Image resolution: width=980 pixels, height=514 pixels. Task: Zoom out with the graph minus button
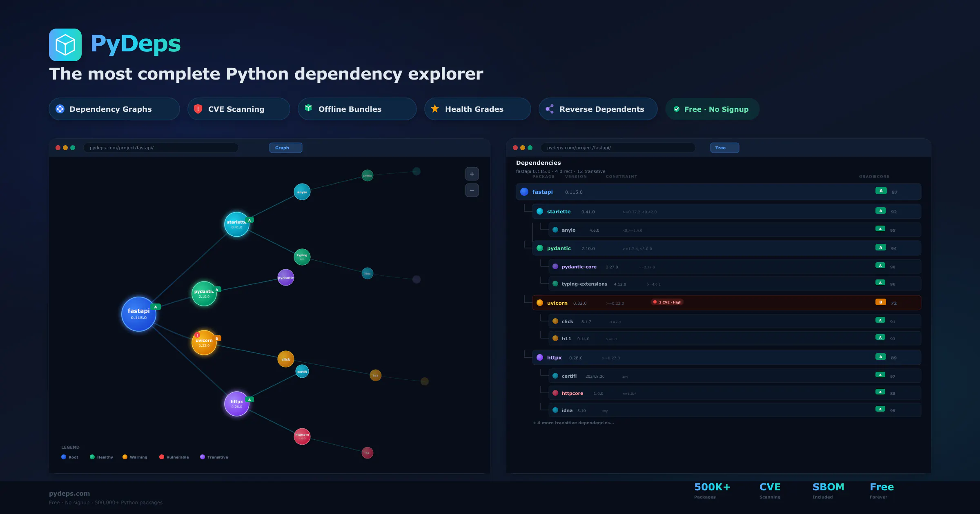coord(472,191)
